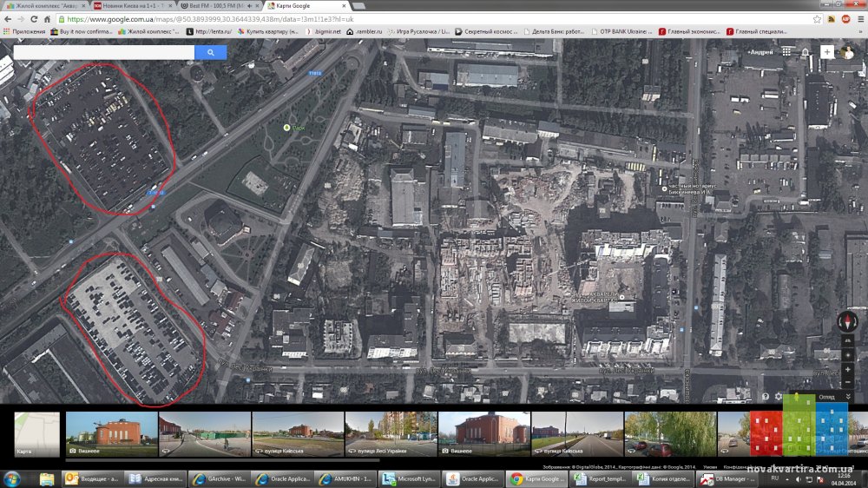Switch to the Report_templ Excel taskbar button
Image resolution: width=868 pixels, height=488 pixels.
(602, 479)
